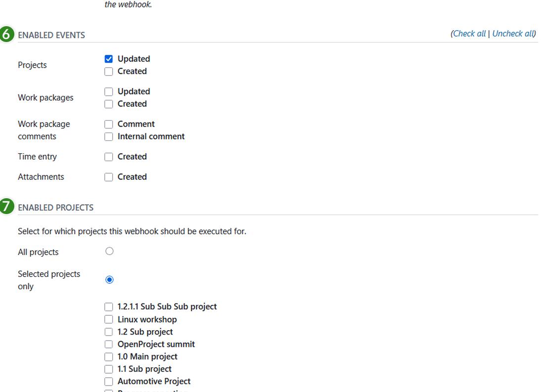Enable webhook for OpenProject summit
Image resolution: width=541 pixels, height=392 pixels.
(109, 344)
